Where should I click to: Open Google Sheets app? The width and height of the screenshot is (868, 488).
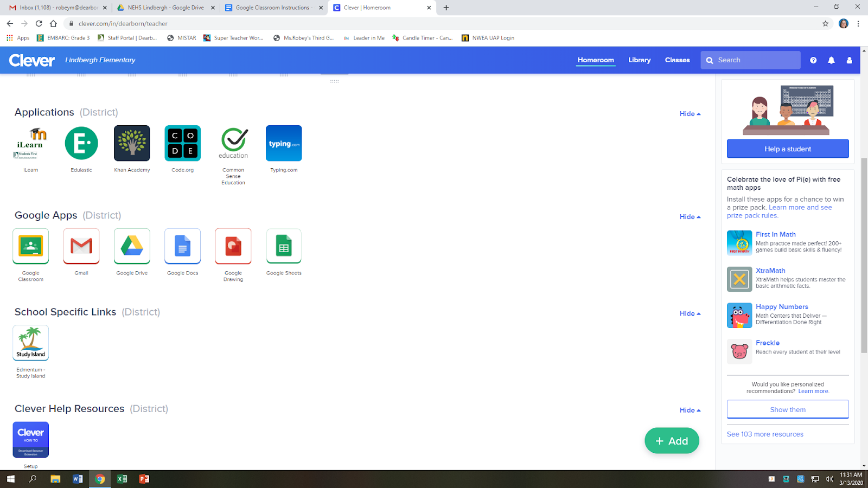pos(284,246)
